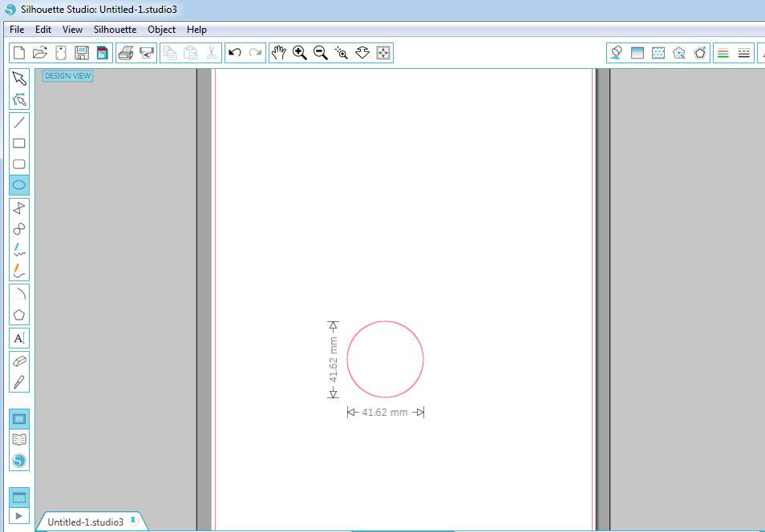This screenshot has width=765, height=532.
Task: Select the Knife tool
Action: (19, 382)
